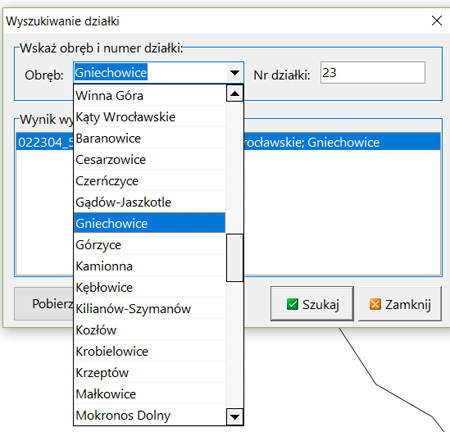450x432 pixels.
Task: Select Winna Góra from the list
Action: click(x=150, y=96)
